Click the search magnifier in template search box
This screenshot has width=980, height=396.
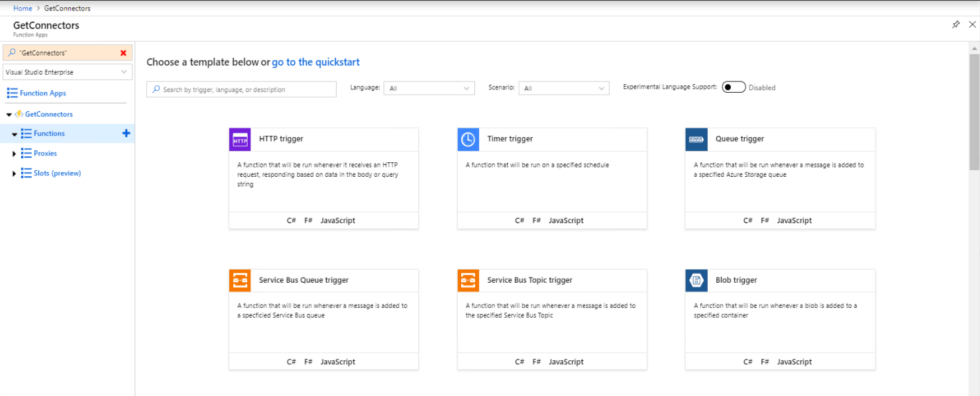click(x=156, y=89)
